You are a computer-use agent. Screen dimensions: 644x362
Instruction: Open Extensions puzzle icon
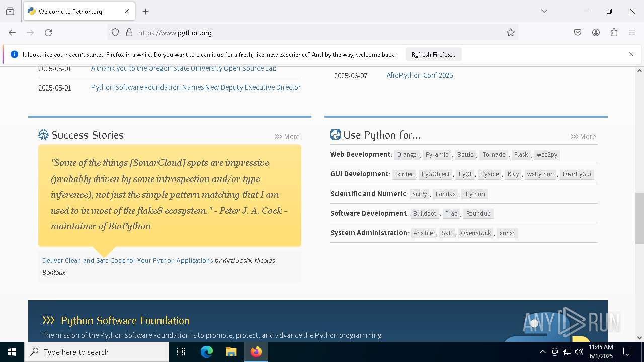coord(614,33)
